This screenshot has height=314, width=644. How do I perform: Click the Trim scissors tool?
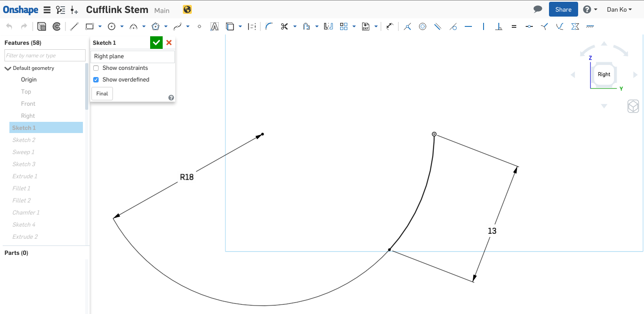[x=284, y=26]
